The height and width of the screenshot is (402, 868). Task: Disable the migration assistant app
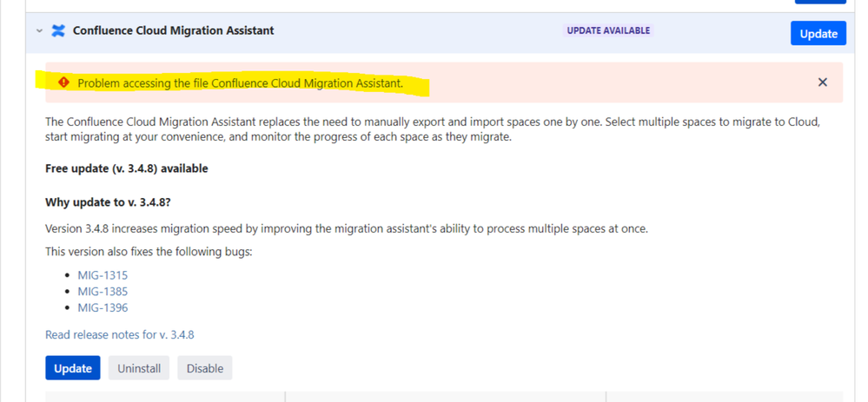pyautogui.click(x=205, y=368)
